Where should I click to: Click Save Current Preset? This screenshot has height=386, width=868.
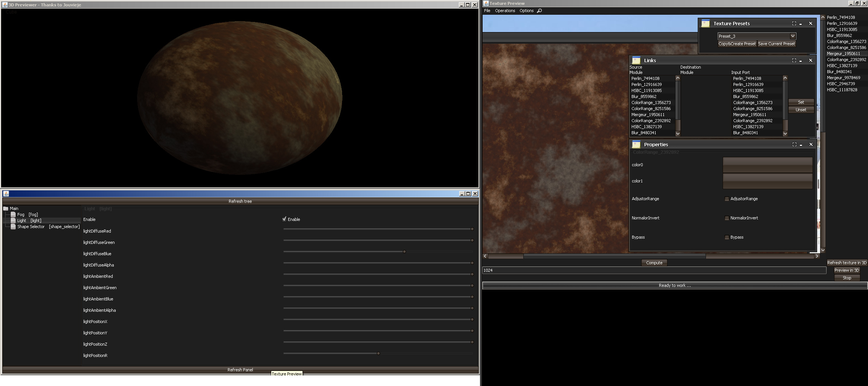776,44
